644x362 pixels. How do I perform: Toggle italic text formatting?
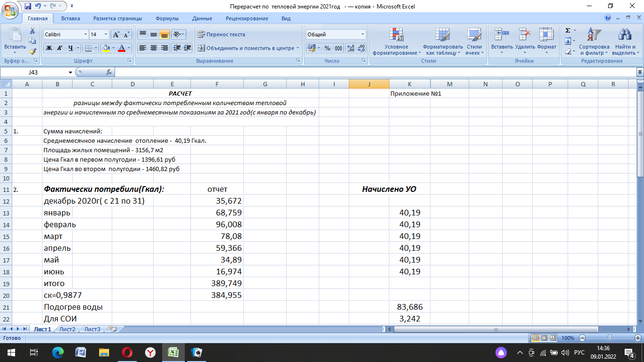[59, 48]
